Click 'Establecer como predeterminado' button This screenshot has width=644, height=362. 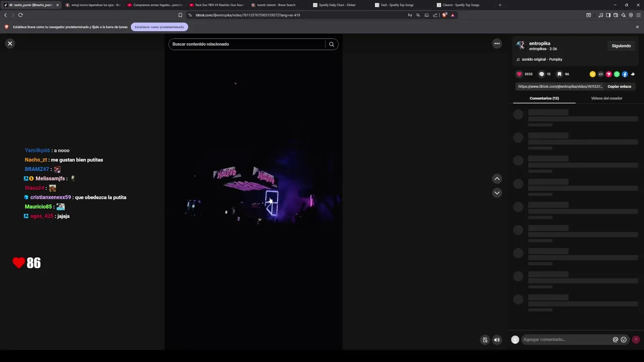coord(159,27)
